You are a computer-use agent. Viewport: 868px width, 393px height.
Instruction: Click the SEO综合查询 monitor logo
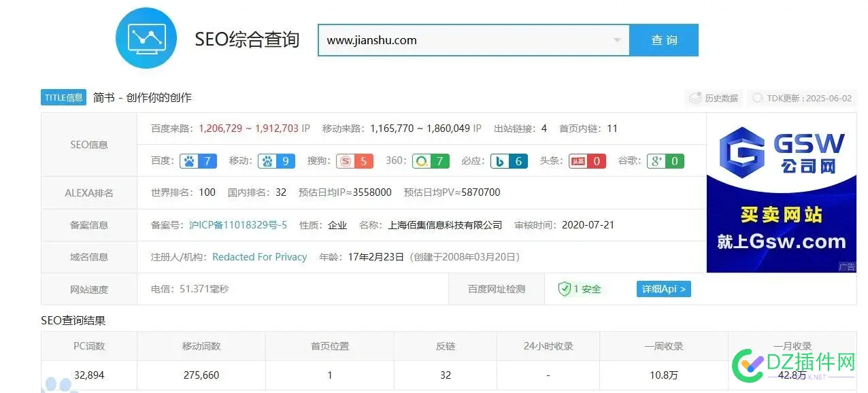click(x=146, y=38)
